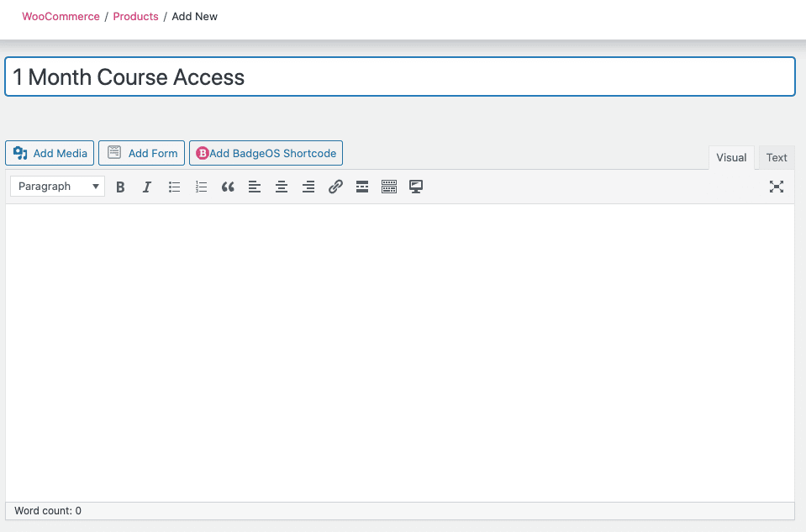Apply italic formatting
The height and width of the screenshot is (532, 806).
click(147, 187)
